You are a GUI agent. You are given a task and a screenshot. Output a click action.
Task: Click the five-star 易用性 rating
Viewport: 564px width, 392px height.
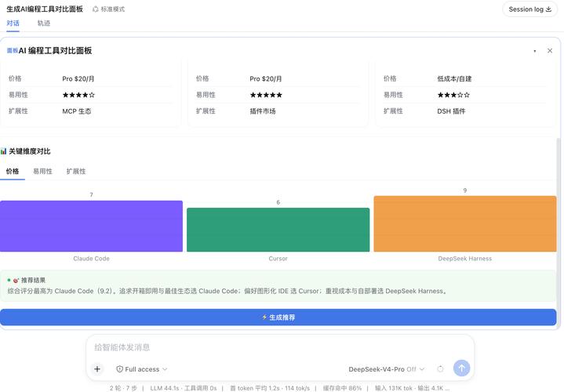tap(266, 95)
